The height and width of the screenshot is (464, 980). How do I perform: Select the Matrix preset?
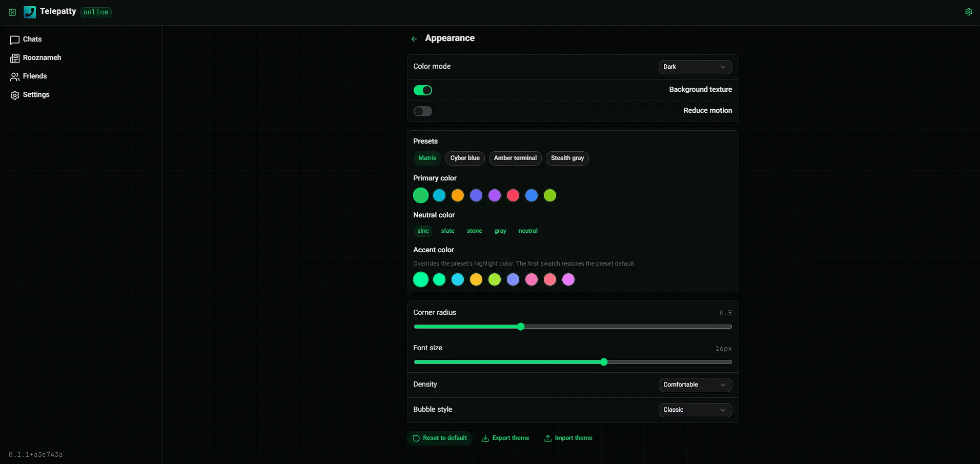click(427, 158)
